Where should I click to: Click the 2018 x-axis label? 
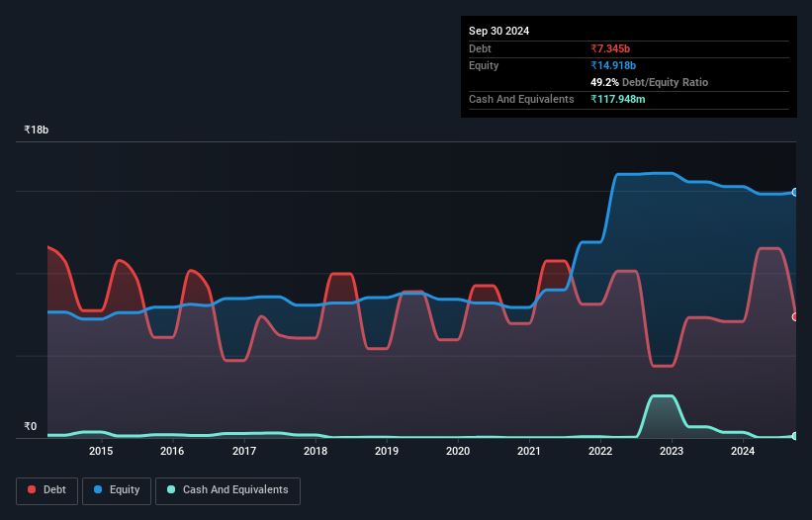tap(316, 451)
